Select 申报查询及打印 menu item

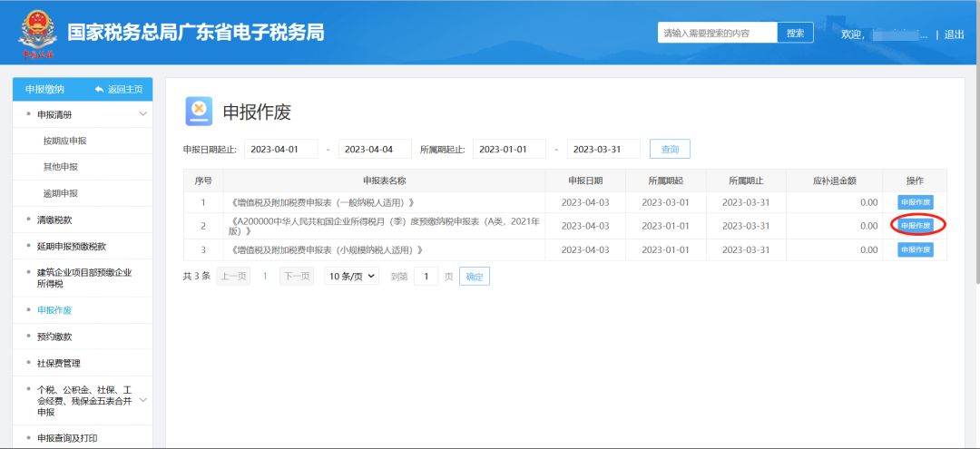[67, 438]
